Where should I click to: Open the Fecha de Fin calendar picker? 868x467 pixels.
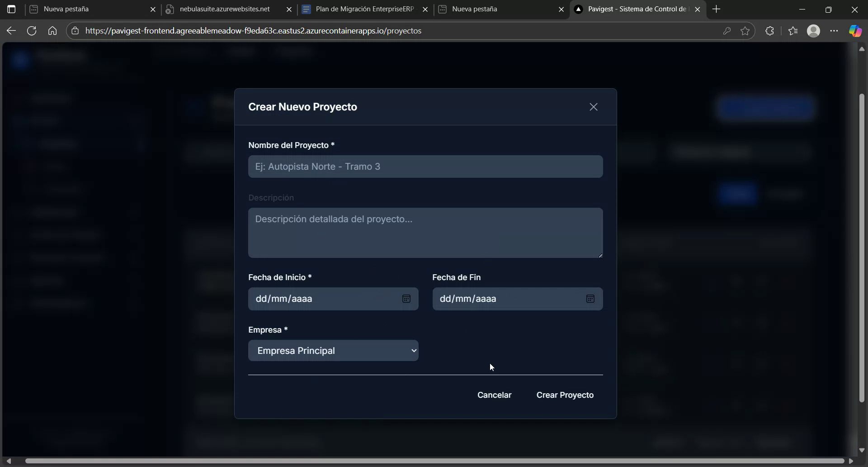pyautogui.click(x=591, y=299)
